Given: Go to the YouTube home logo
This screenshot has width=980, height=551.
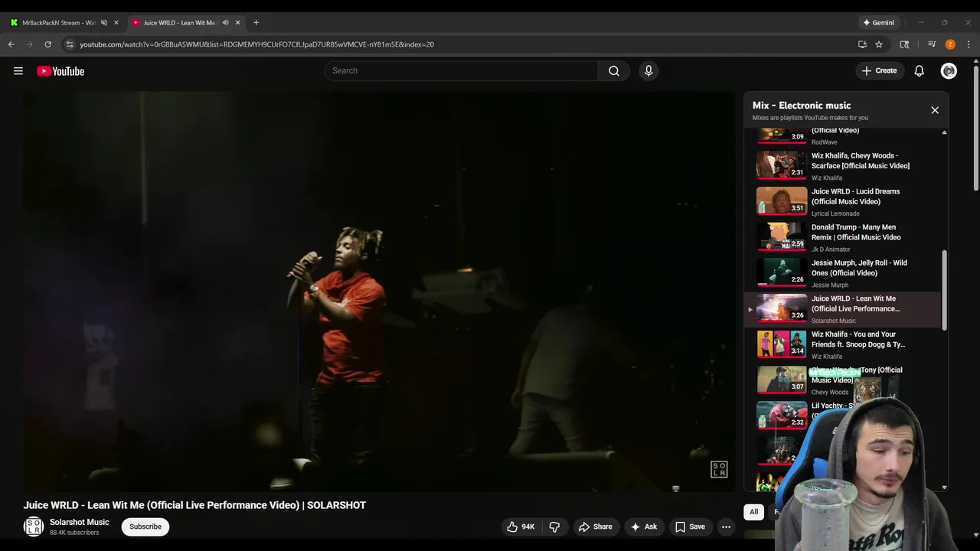Looking at the screenshot, I should click(x=60, y=71).
